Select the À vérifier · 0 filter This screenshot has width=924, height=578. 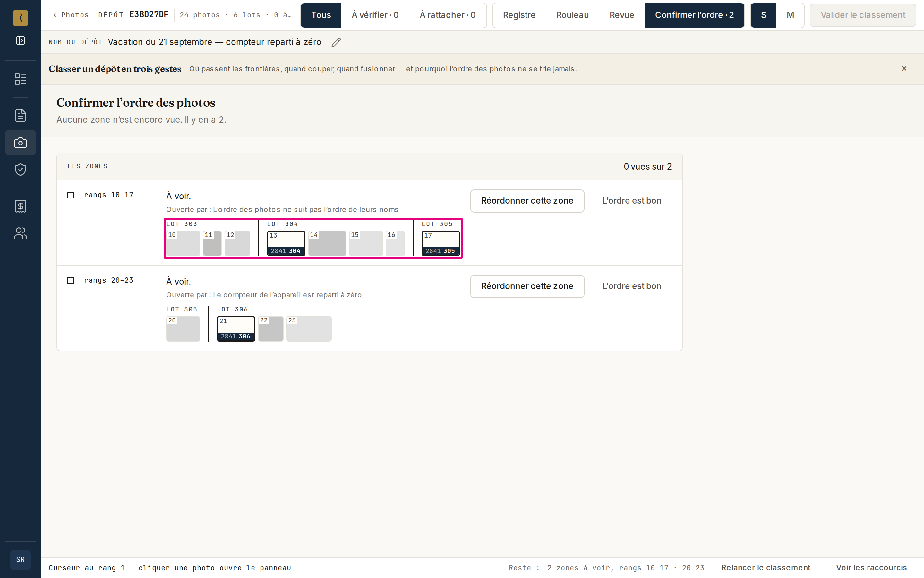pos(375,15)
